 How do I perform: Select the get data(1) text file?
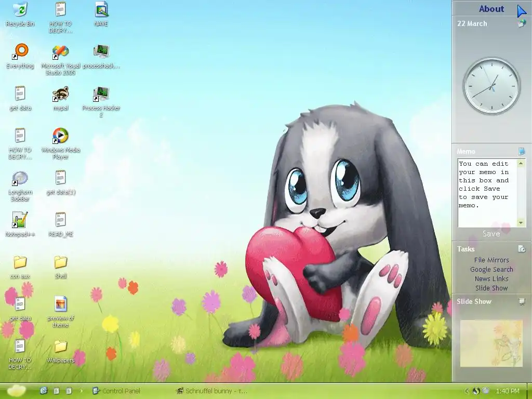[x=60, y=182]
